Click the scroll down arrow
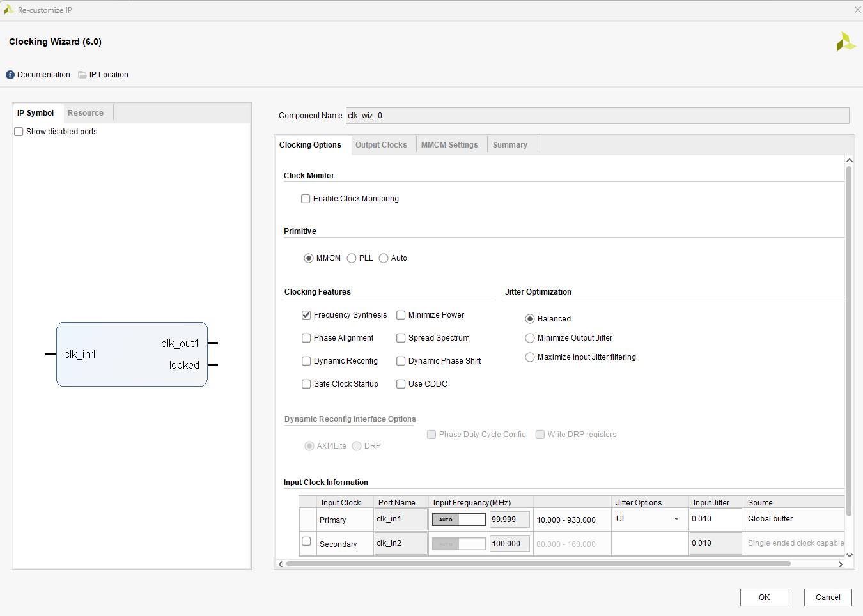The height and width of the screenshot is (616, 863). [x=849, y=555]
